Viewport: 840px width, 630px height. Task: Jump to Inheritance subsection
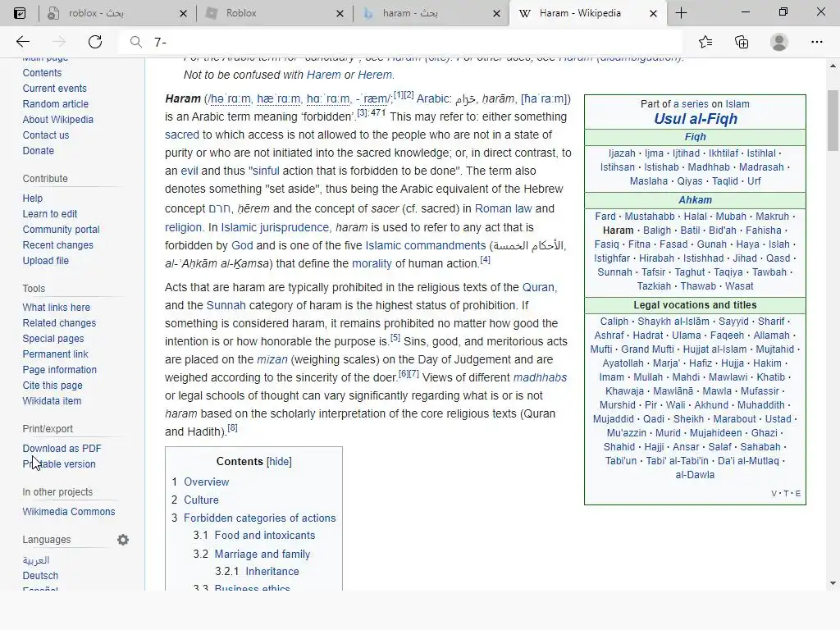pos(272,571)
